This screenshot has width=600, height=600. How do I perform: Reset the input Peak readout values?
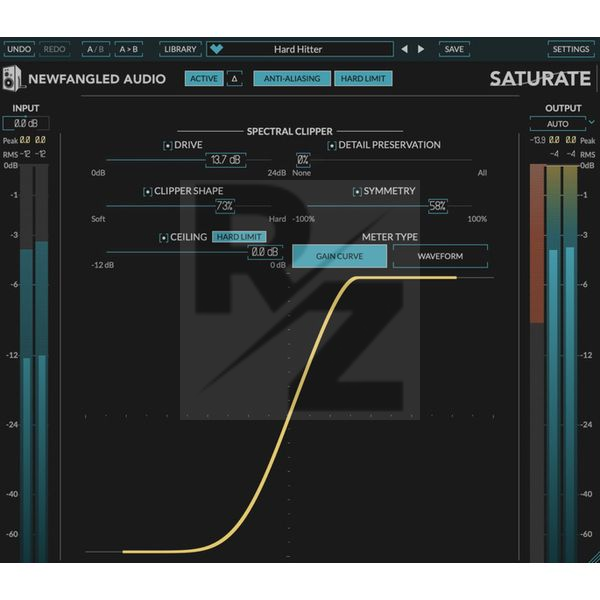33,140
